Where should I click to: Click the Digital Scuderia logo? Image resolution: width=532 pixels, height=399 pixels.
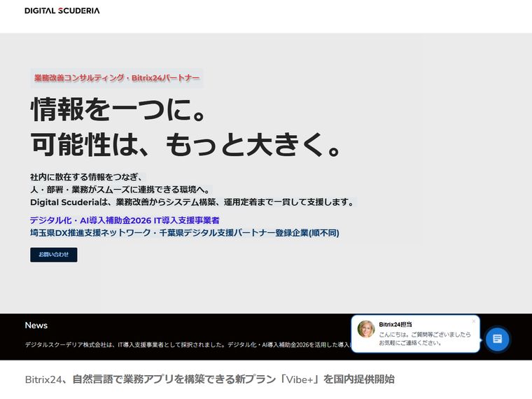pyautogui.click(x=62, y=10)
